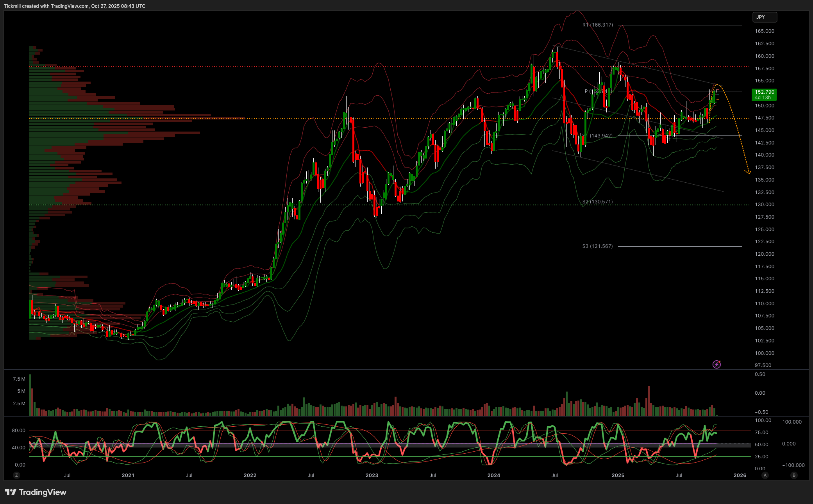Click the S2 (130.571) support label
Screen dimensions: 813x504
click(x=597, y=202)
